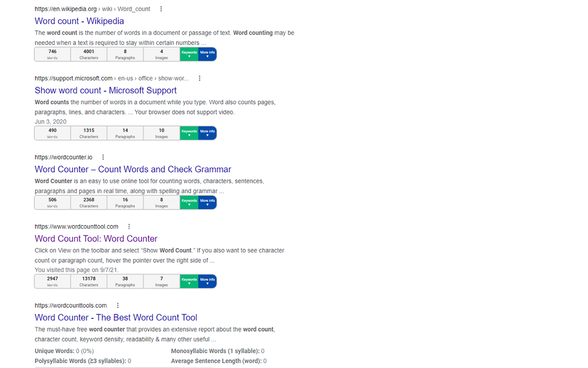Click the 1315 Characters cell for Microsoft Support
The height and width of the screenshot is (368, 588).
[x=89, y=133]
